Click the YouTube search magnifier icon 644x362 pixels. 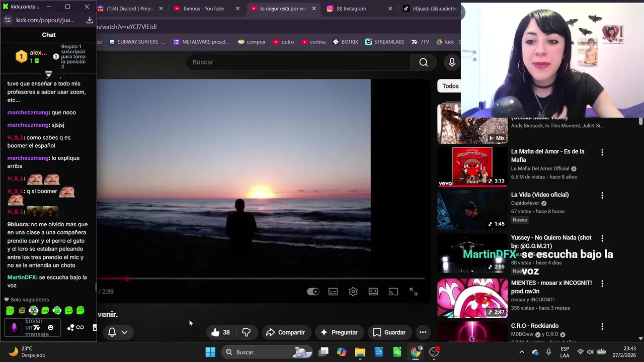(x=424, y=62)
